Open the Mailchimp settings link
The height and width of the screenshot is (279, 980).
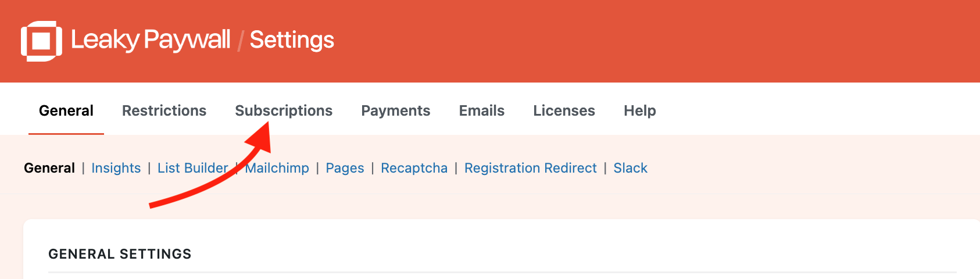(x=277, y=168)
